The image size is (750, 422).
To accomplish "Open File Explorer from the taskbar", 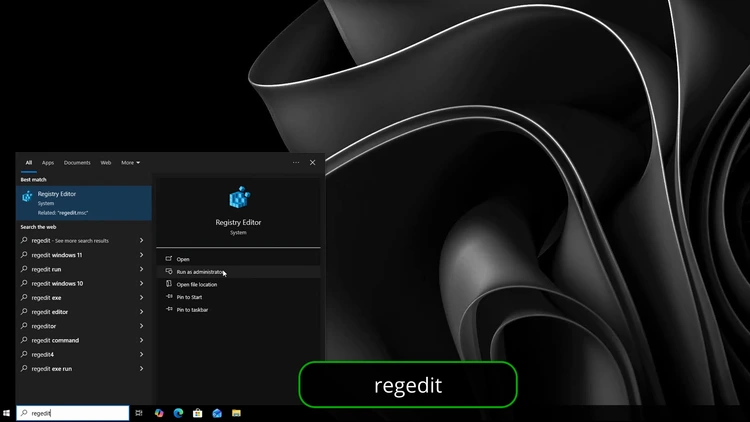I will click(236, 413).
